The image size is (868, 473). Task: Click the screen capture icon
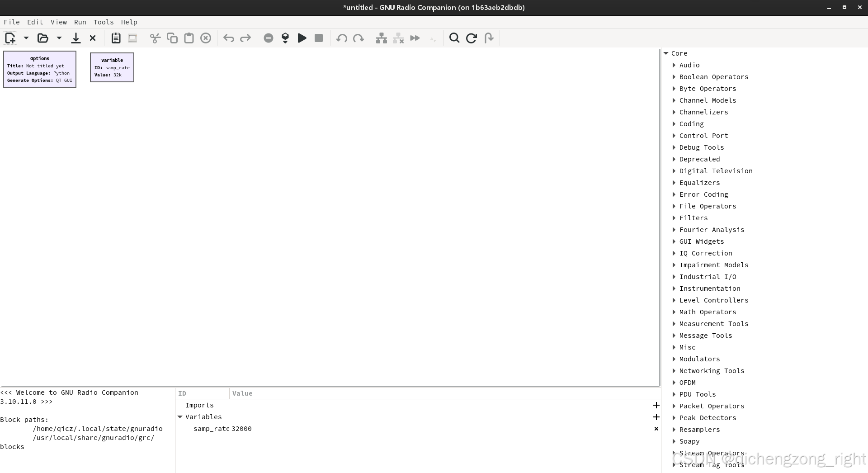point(132,38)
